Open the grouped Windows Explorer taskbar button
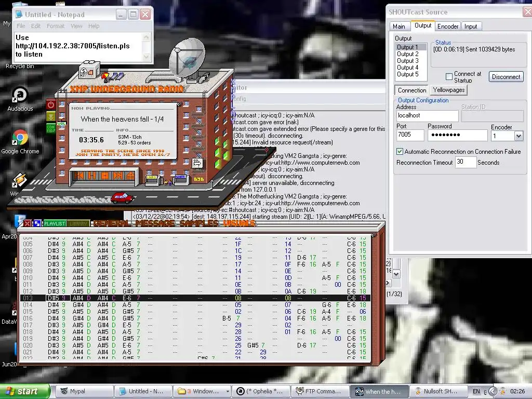Image resolution: width=532 pixels, height=399 pixels. pos(203,392)
